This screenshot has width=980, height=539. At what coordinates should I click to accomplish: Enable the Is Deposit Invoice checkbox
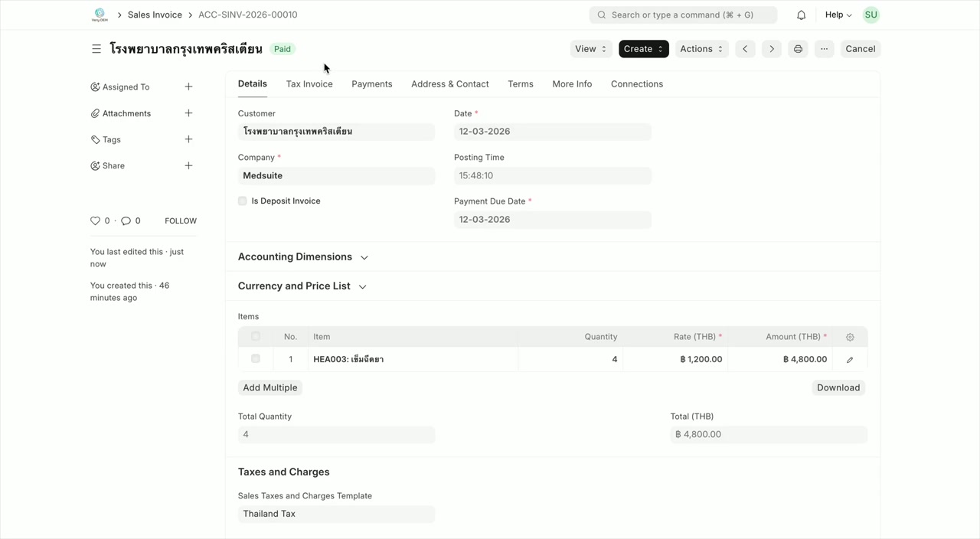point(242,201)
